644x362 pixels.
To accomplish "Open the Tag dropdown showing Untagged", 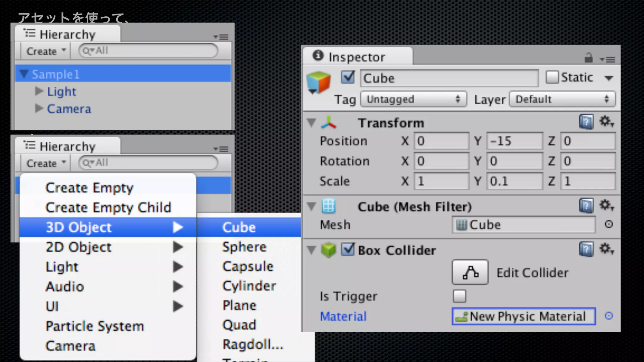I will pyautogui.click(x=413, y=99).
